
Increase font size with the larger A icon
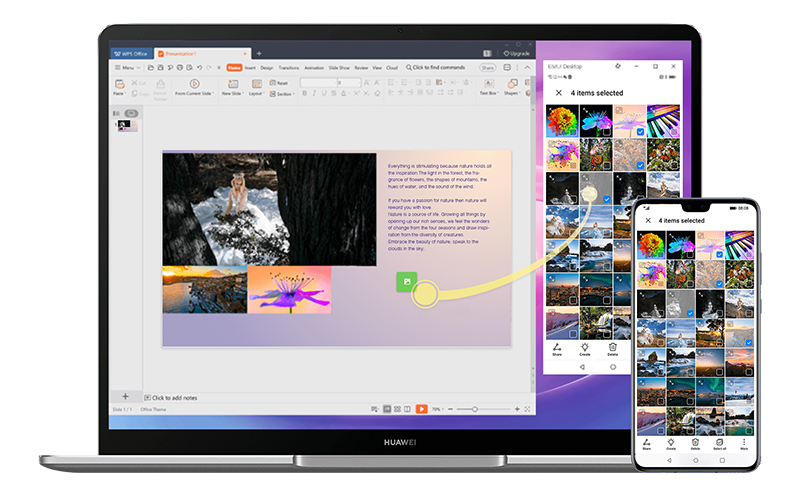point(367,82)
